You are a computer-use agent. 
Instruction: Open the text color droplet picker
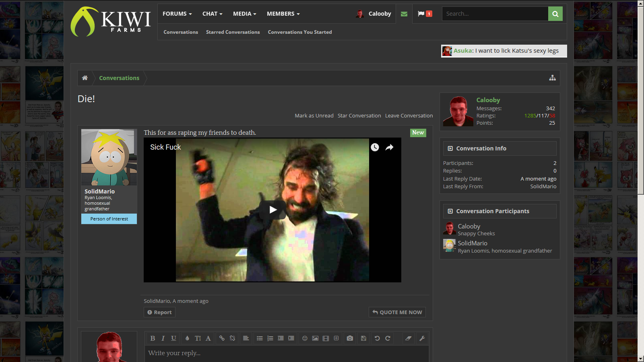pyautogui.click(x=187, y=338)
